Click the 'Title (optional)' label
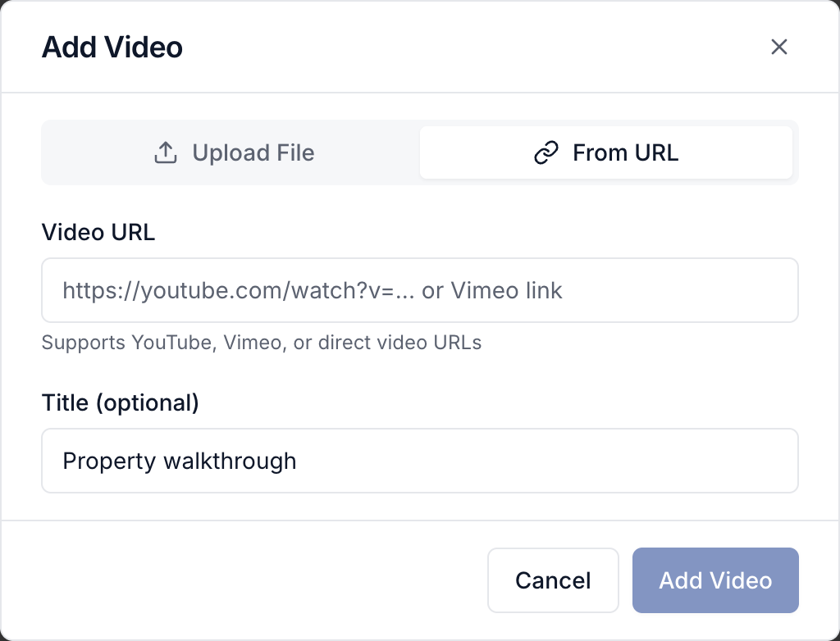This screenshot has height=641, width=840. [121, 402]
